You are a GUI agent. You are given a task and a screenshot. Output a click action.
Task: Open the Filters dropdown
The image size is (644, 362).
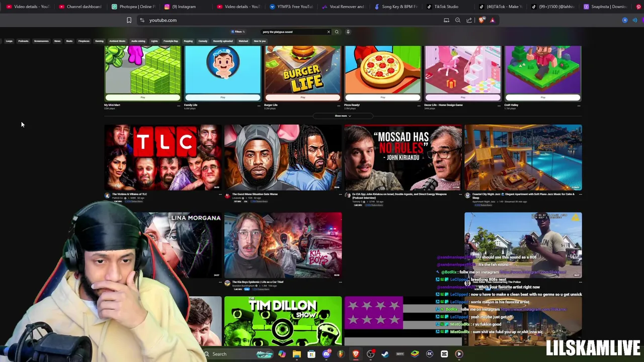238,32
